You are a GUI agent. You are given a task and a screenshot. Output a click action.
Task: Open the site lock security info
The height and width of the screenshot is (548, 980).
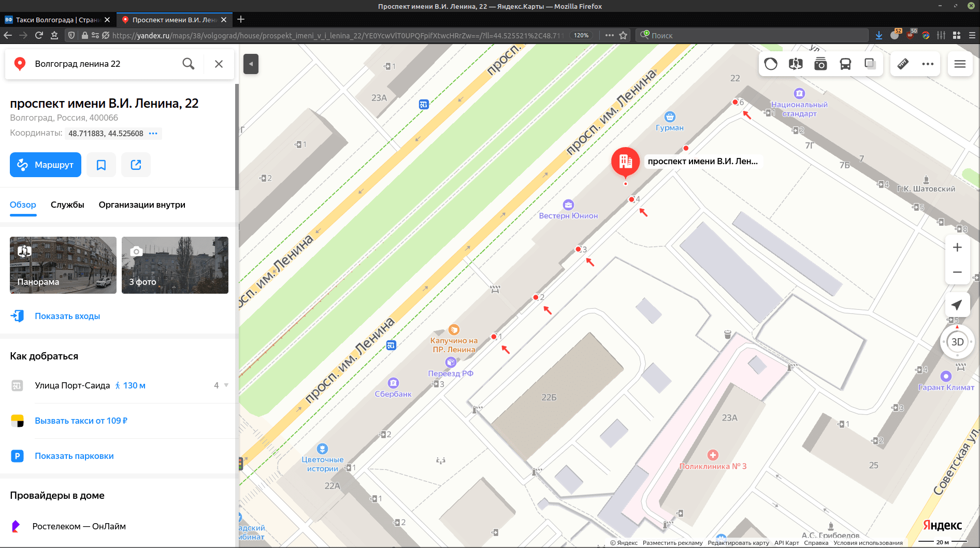85,35
